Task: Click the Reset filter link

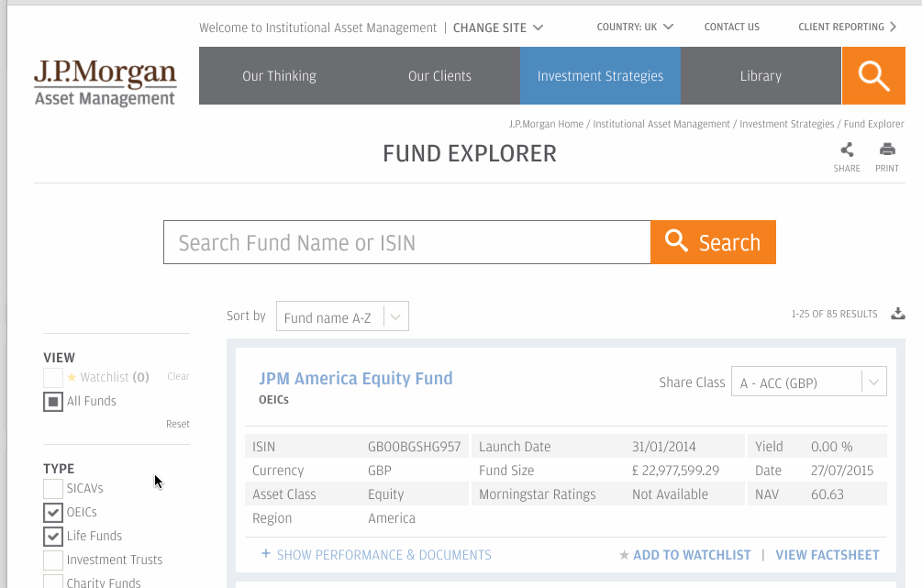Action: [178, 424]
